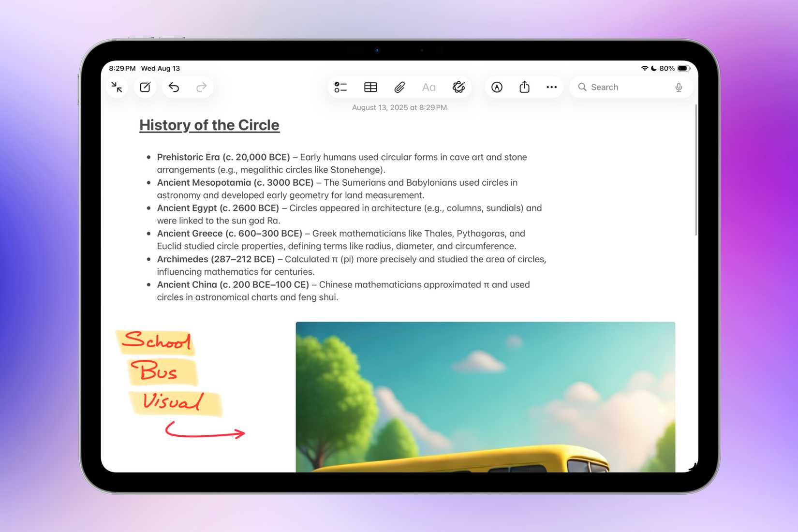Select the handwritten School highlight annotation
The height and width of the screenshot is (532, 798).
coord(157,342)
